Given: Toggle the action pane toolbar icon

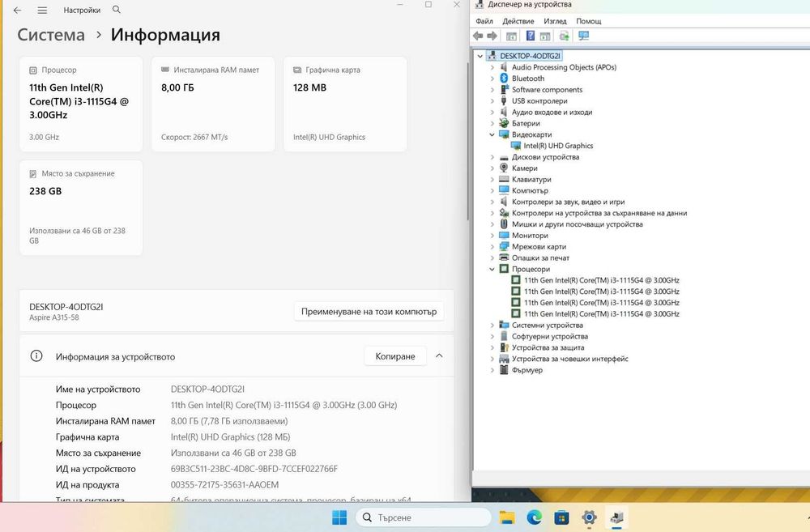Looking at the screenshot, I should click(x=545, y=36).
